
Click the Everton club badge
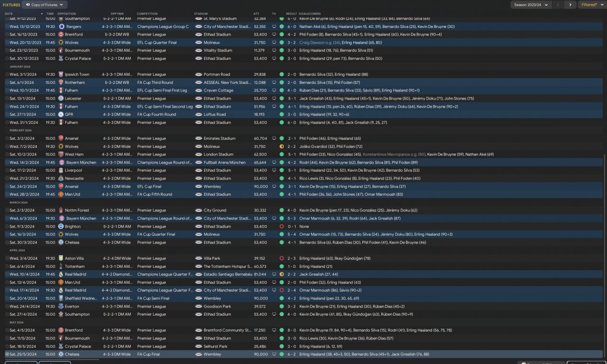(61, 306)
